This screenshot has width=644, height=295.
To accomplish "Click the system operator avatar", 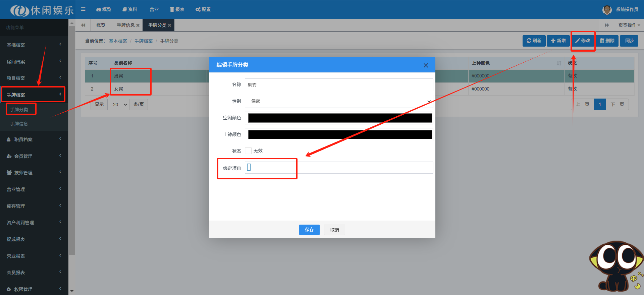I will pos(607,10).
